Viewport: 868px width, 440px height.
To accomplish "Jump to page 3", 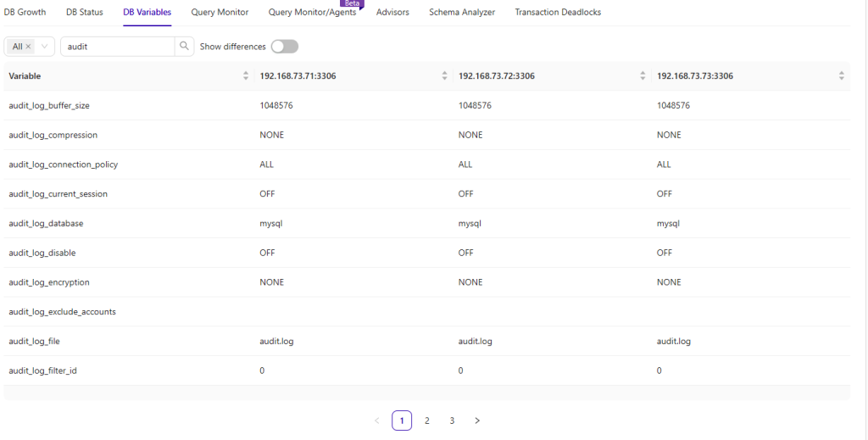I will point(452,421).
